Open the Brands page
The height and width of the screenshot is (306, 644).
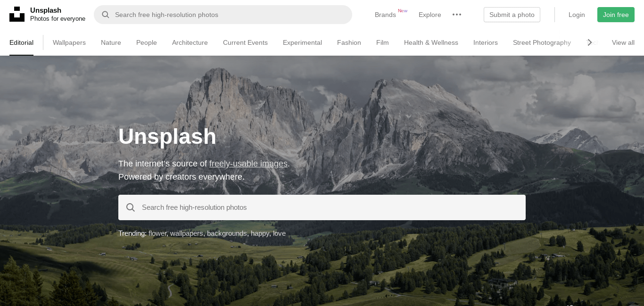[385, 15]
